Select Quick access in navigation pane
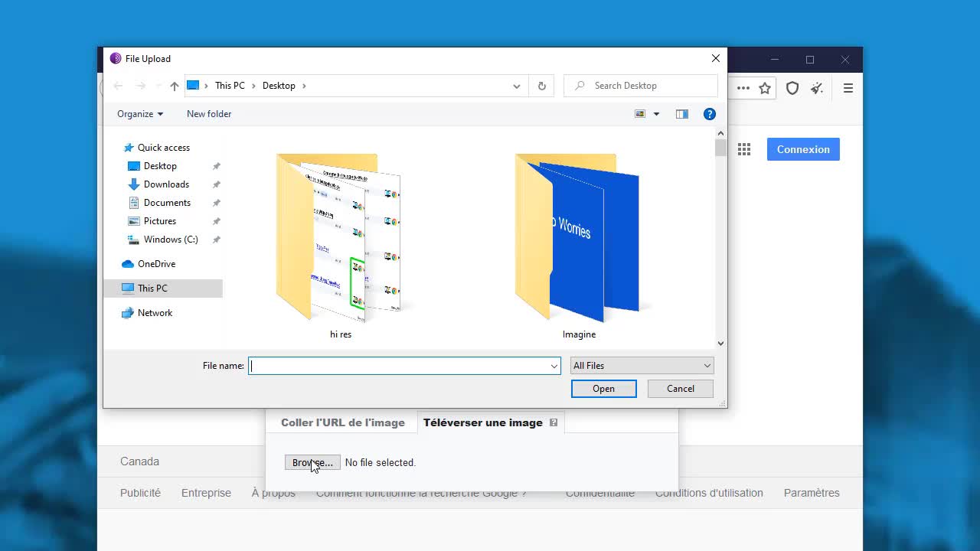 click(x=163, y=148)
